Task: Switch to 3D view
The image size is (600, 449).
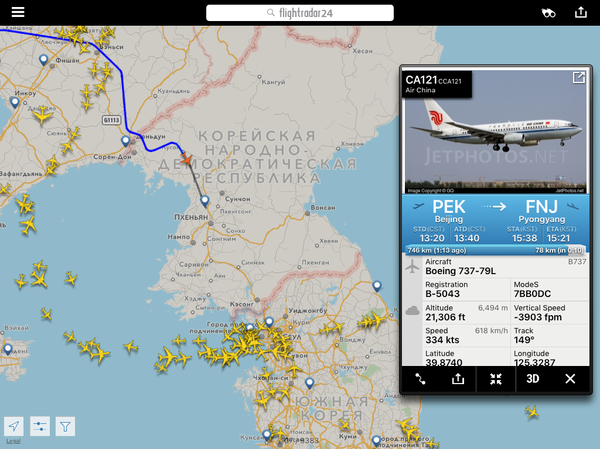Action: [x=533, y=379]
